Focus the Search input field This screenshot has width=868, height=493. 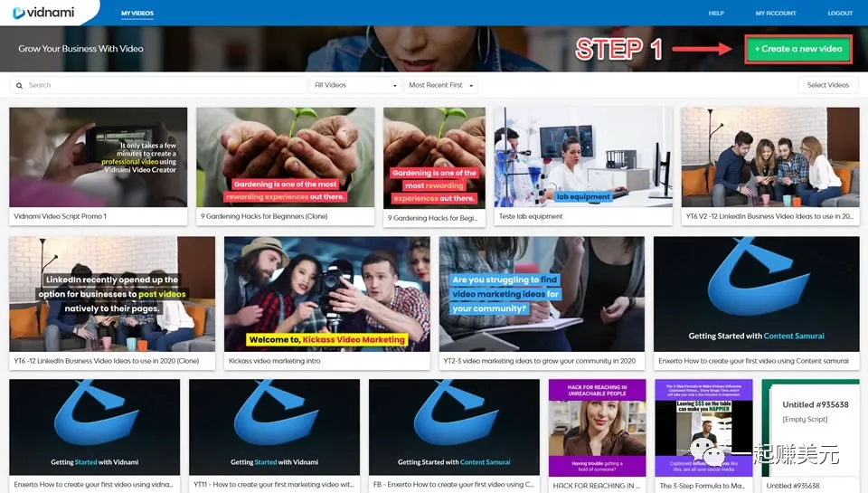coord(159,85)
